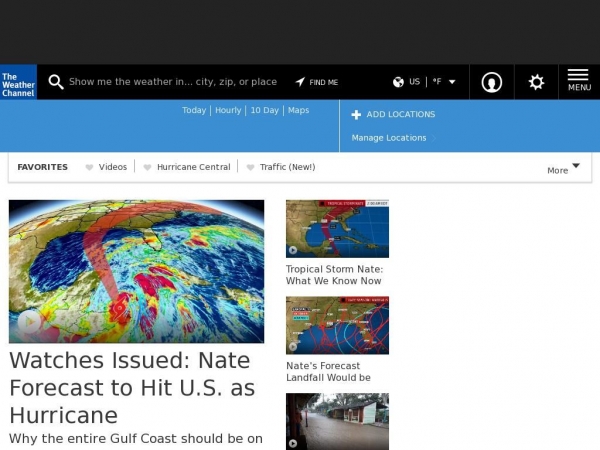The height and width of the screenshot is (450, 600).
Task: Open the hamburger MENU button
Action: [x=579, y=81]
